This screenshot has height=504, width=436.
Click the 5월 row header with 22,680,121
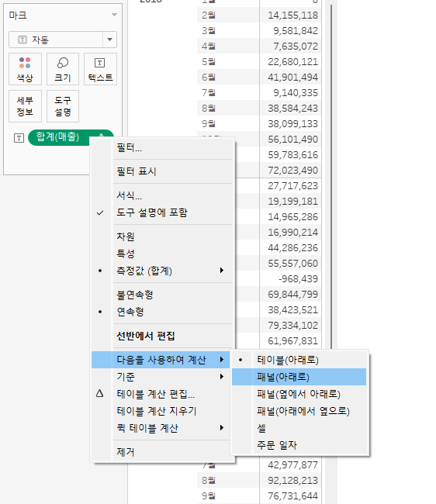click(209, 61)
